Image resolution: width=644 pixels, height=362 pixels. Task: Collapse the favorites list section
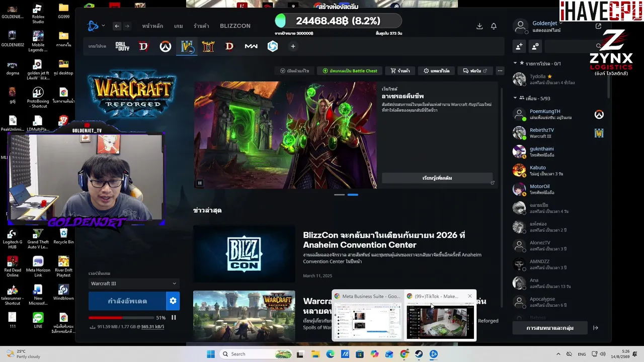tap(515, 63)
